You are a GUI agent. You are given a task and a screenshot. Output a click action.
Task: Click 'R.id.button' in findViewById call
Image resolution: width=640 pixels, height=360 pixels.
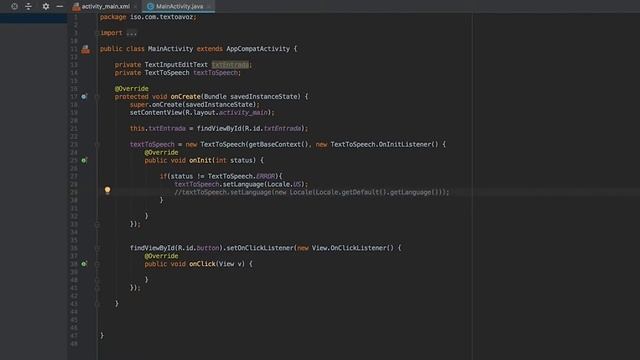click(199, 248)
